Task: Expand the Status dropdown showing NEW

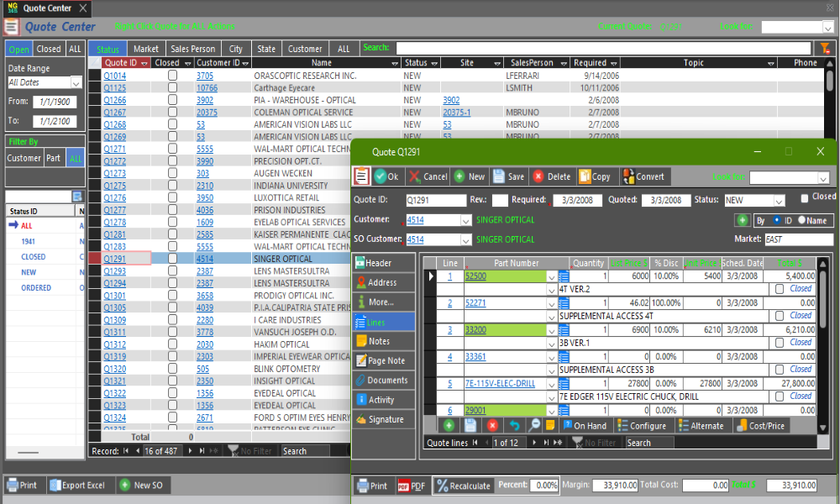Action: [779, 201]
